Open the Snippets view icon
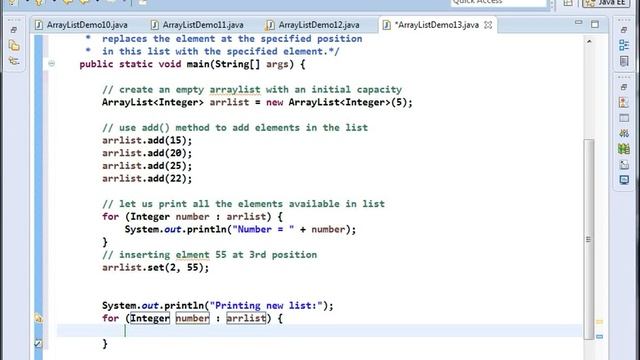This screenshot has width=640, height=360. click(x=624, y=164)
